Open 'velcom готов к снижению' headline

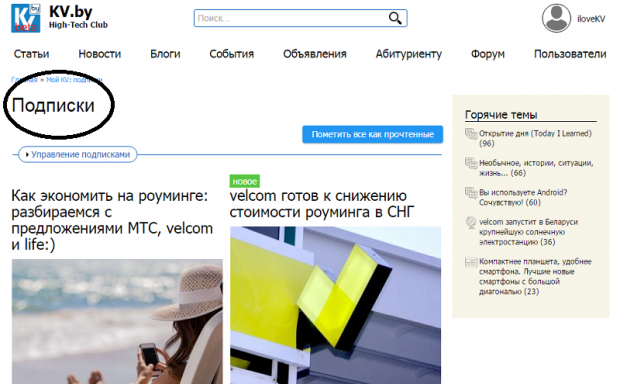click(321, 204)
